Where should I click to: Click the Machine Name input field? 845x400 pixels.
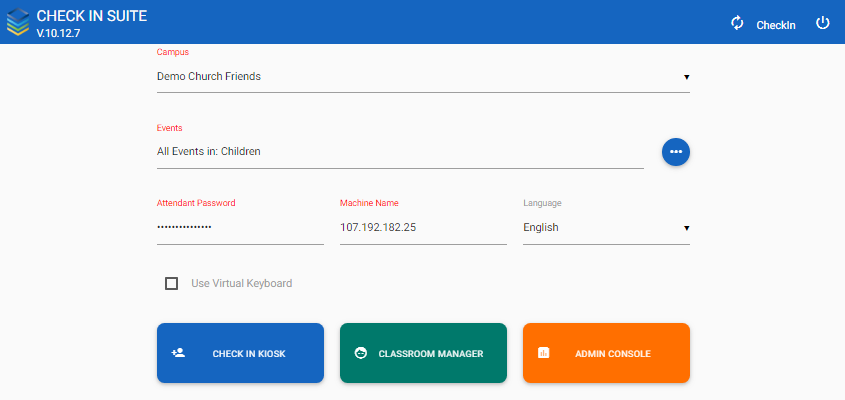click(x=423, y=228)
